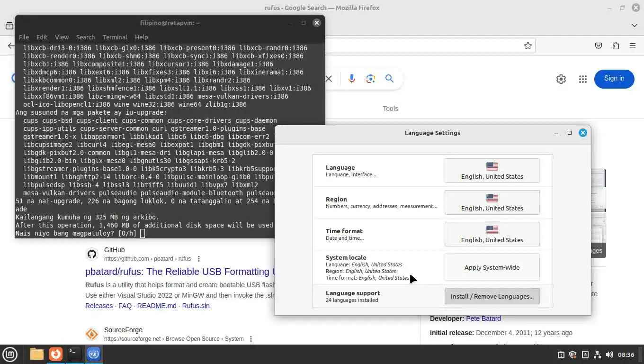Open more options for GitHub result

coord(199,259)
